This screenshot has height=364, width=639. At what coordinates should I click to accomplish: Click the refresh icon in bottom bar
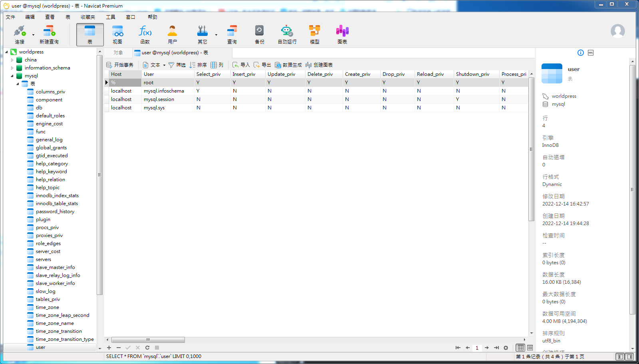tap(147, 348)
